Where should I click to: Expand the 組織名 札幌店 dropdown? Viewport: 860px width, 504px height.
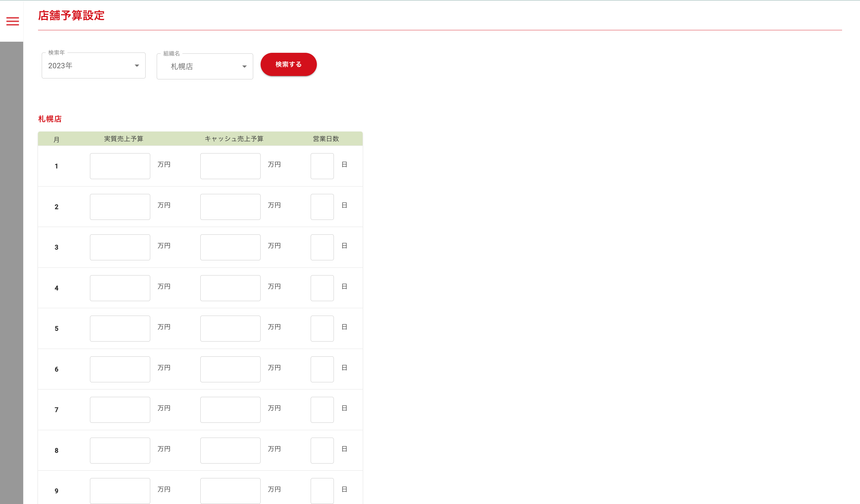(204, 66)
